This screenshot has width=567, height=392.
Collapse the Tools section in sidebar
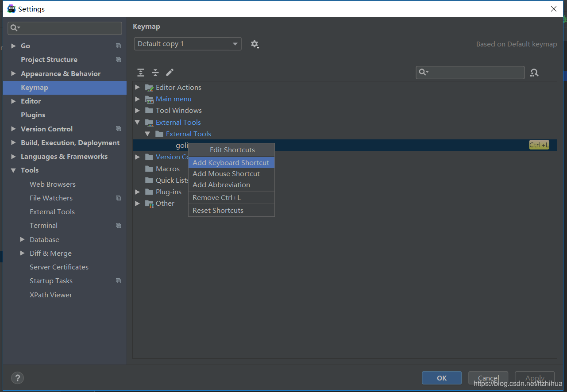[x=13, y=170]
